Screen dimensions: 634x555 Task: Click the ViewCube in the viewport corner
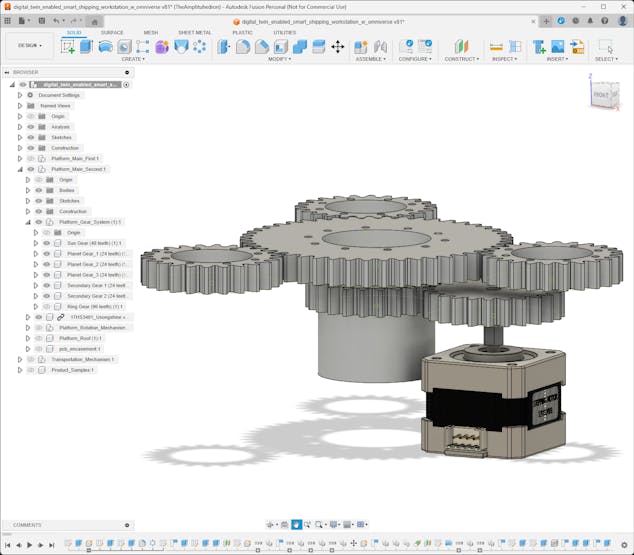(x=603, y=91)
